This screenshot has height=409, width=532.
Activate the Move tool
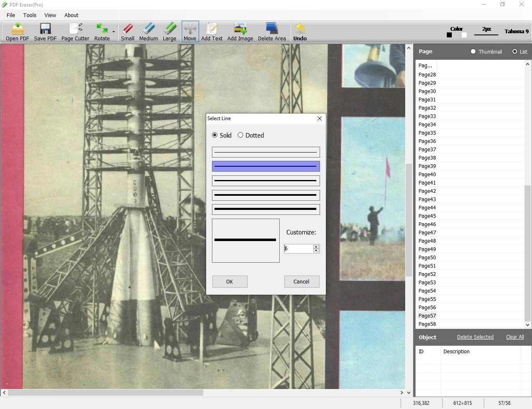190,32
